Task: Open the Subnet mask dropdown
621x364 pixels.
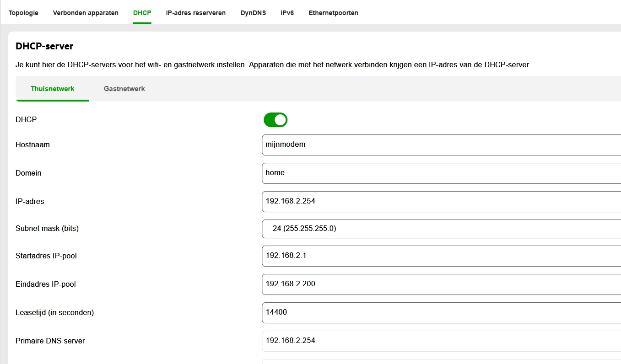Action: (442, 229)
